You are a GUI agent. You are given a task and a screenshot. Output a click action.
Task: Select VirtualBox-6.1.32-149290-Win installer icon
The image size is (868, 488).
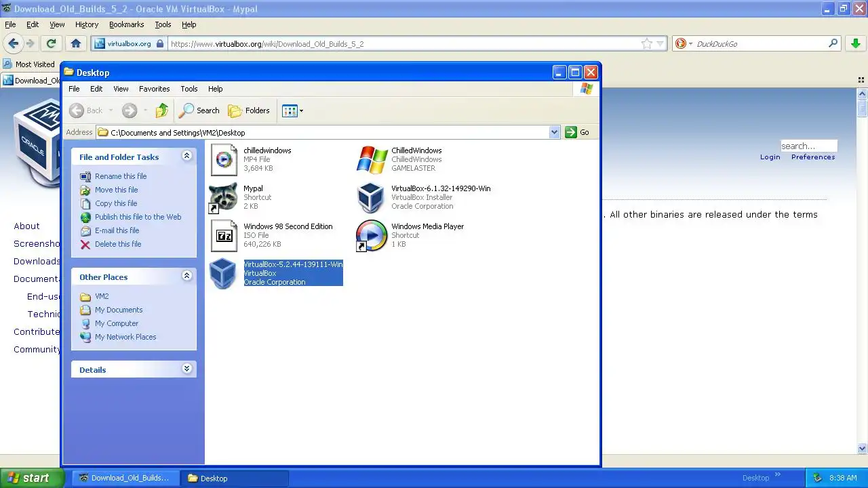[371, 197]
